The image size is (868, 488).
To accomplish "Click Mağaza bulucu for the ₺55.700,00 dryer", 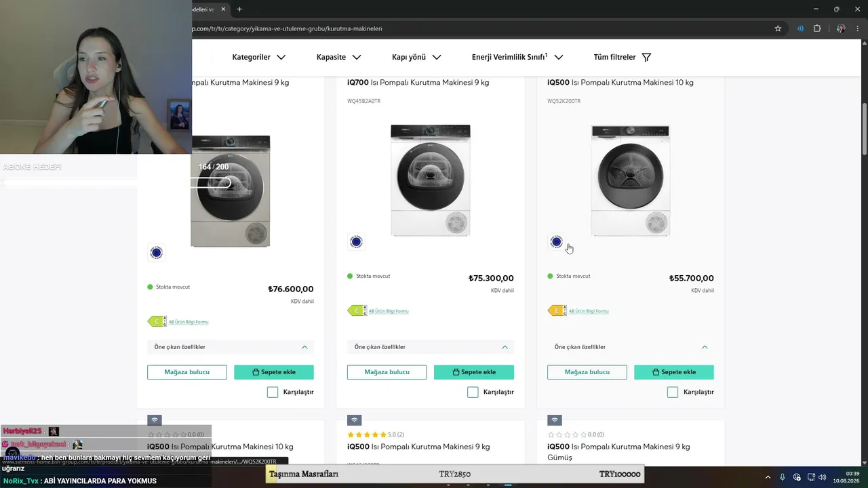I will pyautogui.click(x=587, y=372).
